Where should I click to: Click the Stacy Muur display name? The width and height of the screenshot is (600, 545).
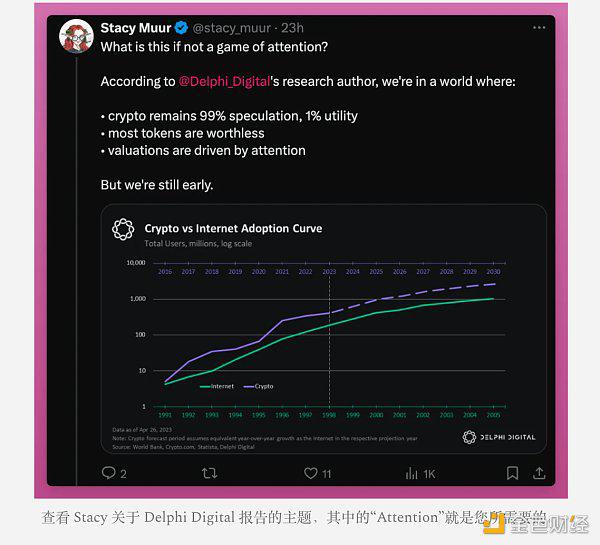tap(135, 28)
